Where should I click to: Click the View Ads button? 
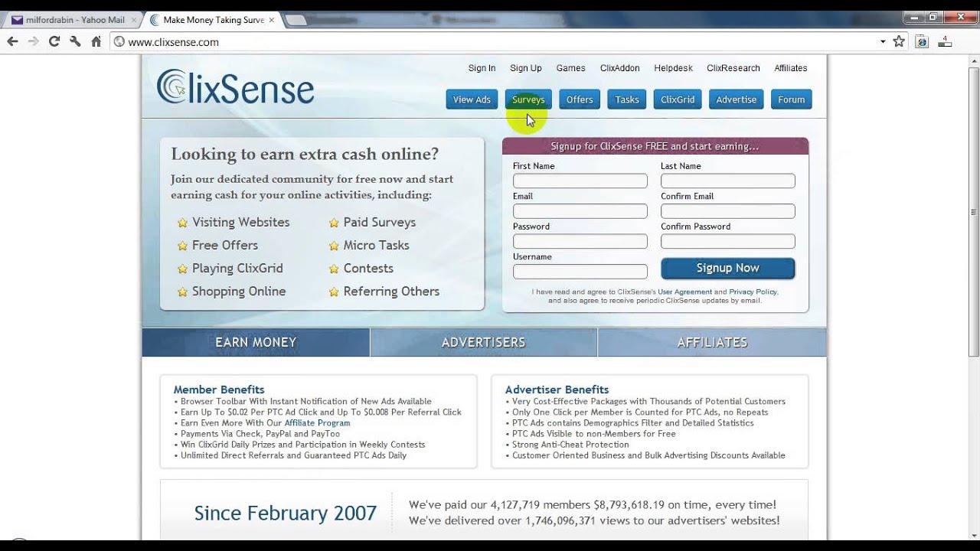472,99
